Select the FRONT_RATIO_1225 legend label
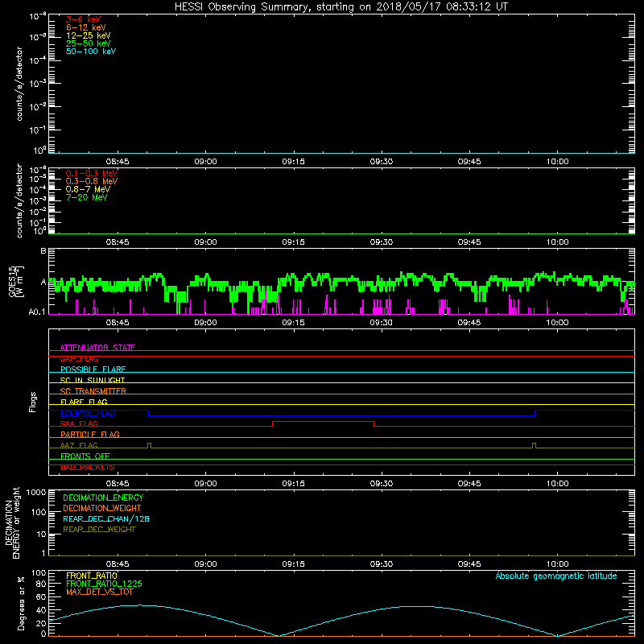644x644 pixels. click(x=104, y=584)
